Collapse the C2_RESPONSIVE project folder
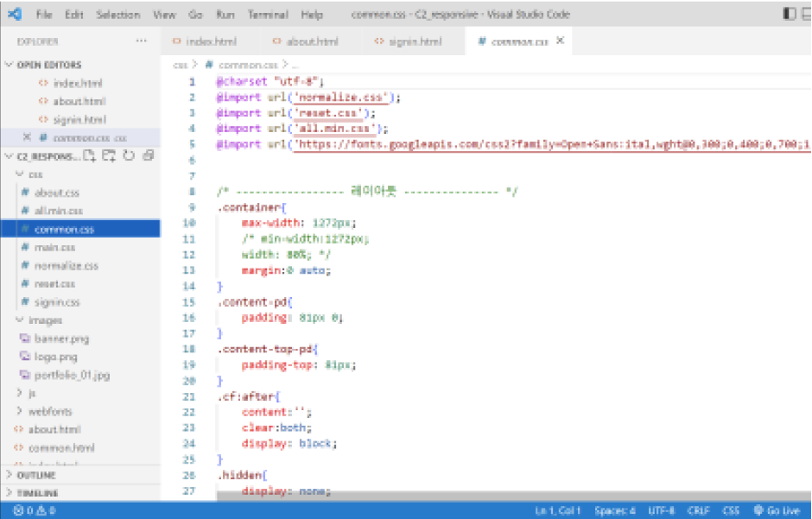 [x=44, y=156]
